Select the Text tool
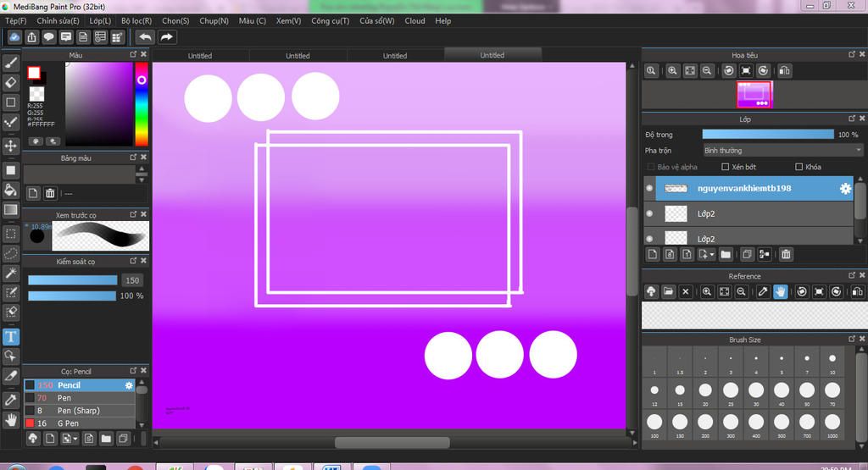 coord(10,337)
